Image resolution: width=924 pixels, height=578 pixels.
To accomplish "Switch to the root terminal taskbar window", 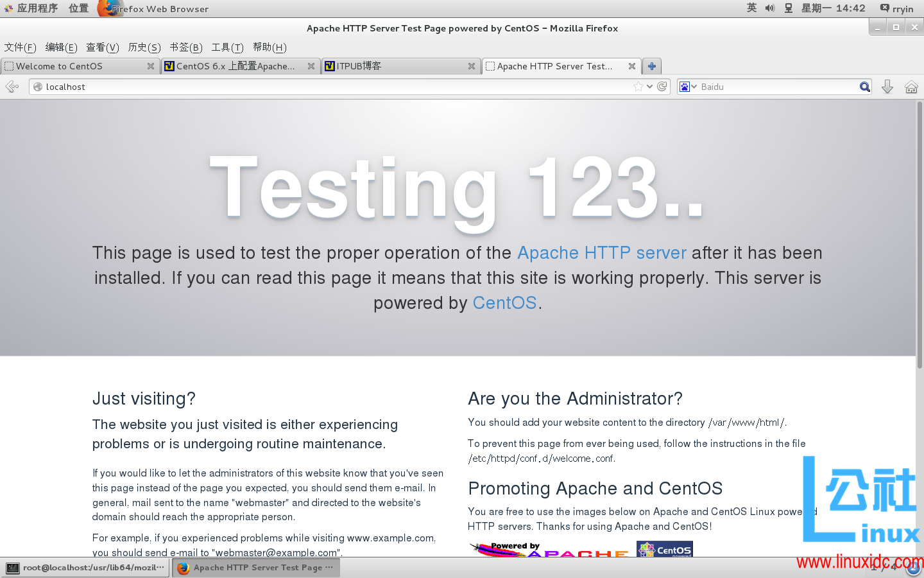I will (x=86, y=568).
